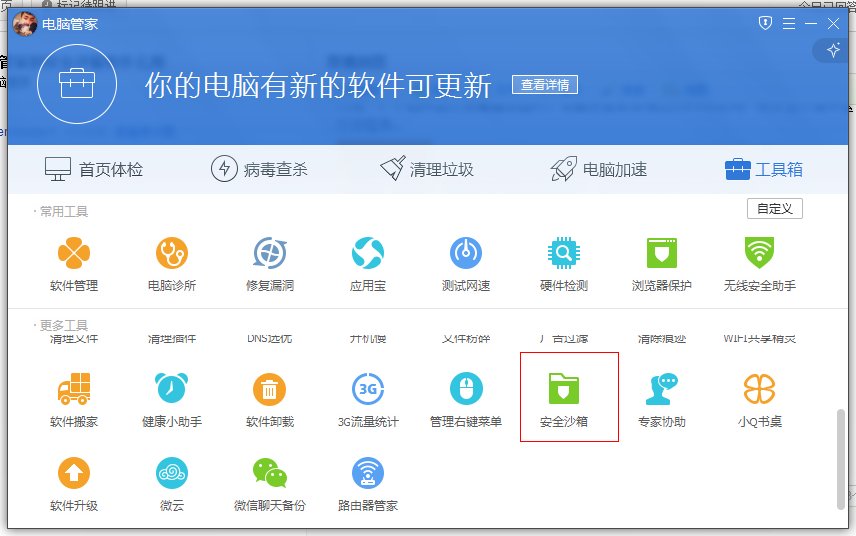
Task: Click the 自定义 button
Action: tap(775, 209)
